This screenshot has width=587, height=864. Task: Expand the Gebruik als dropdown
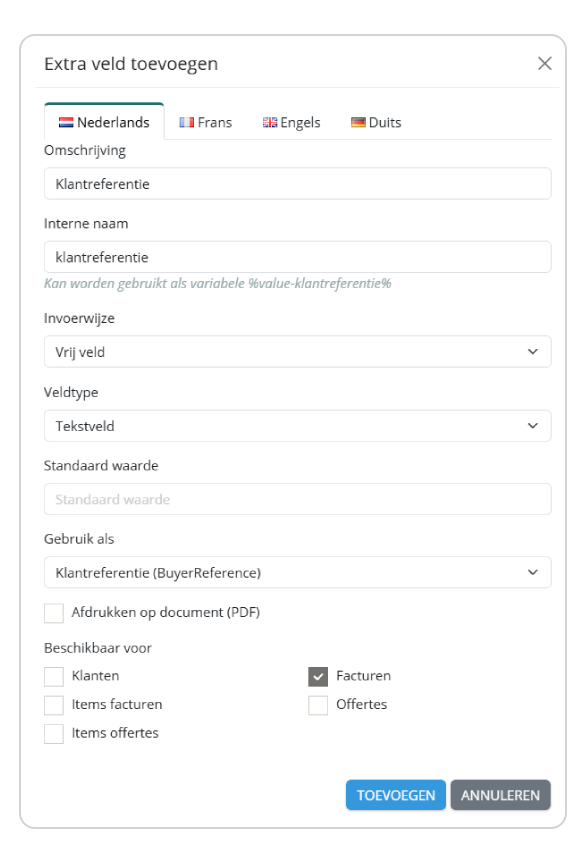coord(298,573)
